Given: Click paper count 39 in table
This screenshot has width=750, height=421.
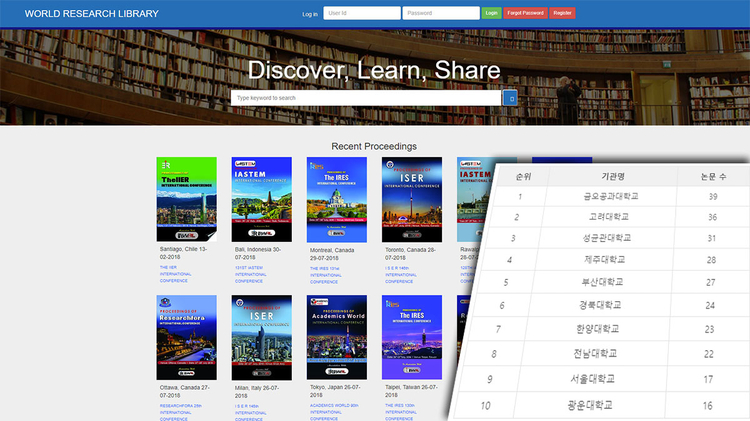Looking at the screenshot, I should (713, 197).
